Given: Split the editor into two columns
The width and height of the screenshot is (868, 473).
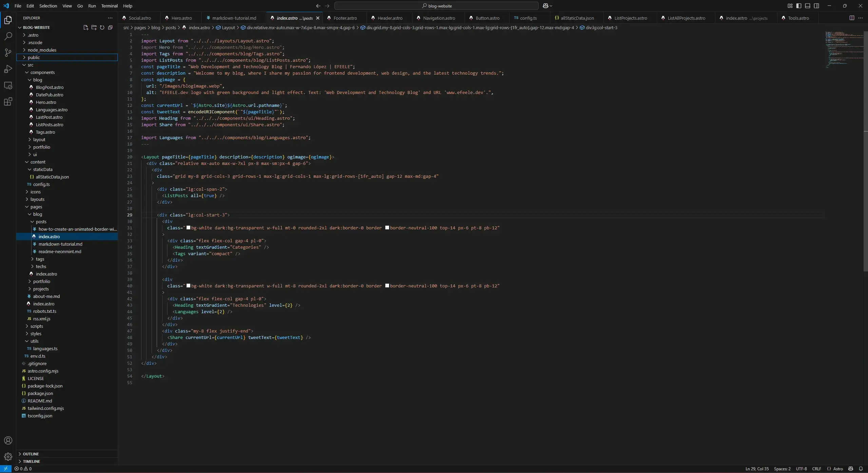Looking at the screenshot, I should click(851, 18).
